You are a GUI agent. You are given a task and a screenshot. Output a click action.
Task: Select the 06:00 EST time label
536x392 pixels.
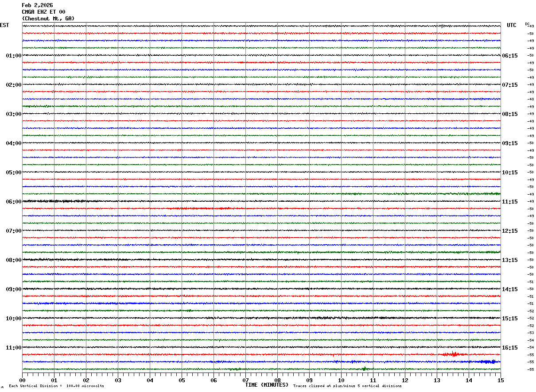[x=14, y=202]
